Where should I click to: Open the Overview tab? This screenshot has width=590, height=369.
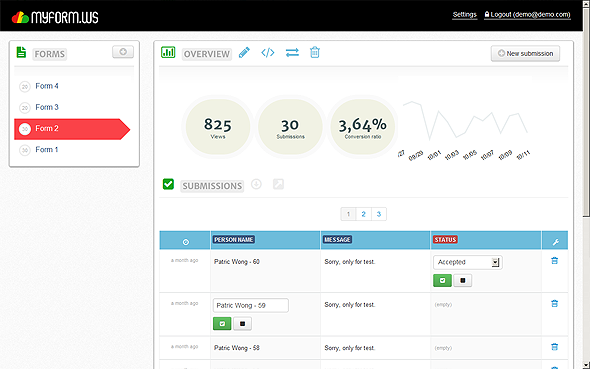[207, 54]
